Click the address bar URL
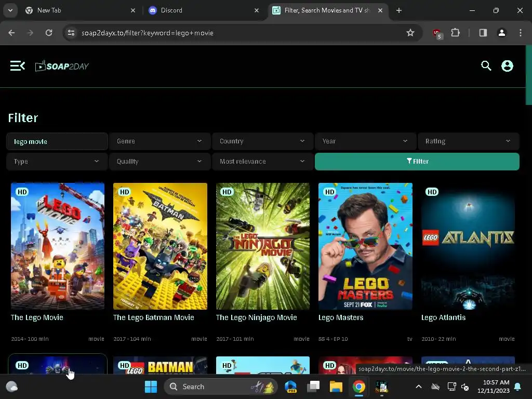 (x=147, y=33)
